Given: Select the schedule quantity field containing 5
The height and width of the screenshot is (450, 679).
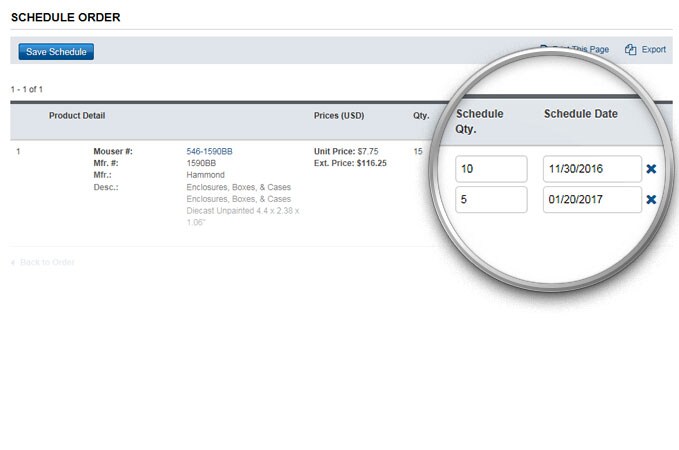Looking at the screenshot, I should coord(490,200).
